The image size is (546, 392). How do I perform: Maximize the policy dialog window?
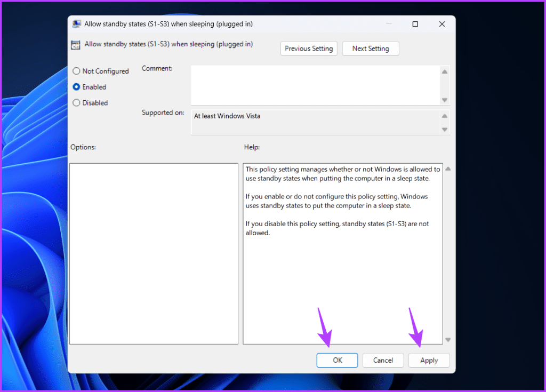pos(415,24)
